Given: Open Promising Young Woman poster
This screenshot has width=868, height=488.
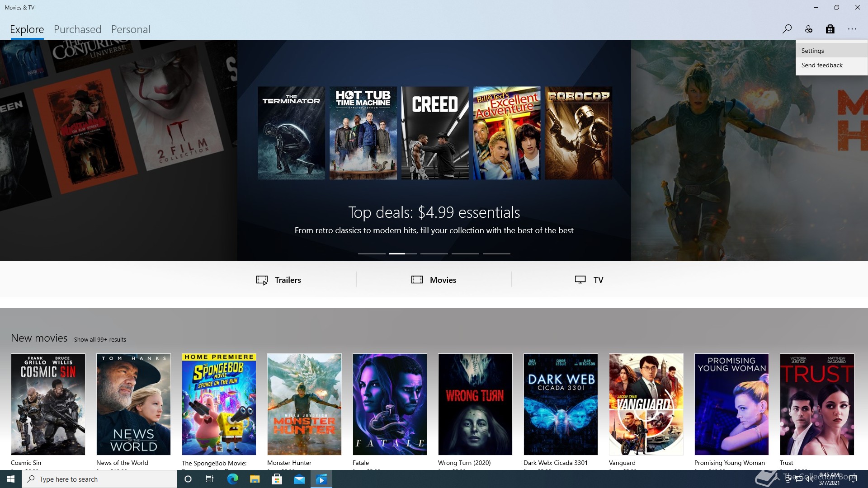Looking at the screenshot, I should tap(731, 404).
